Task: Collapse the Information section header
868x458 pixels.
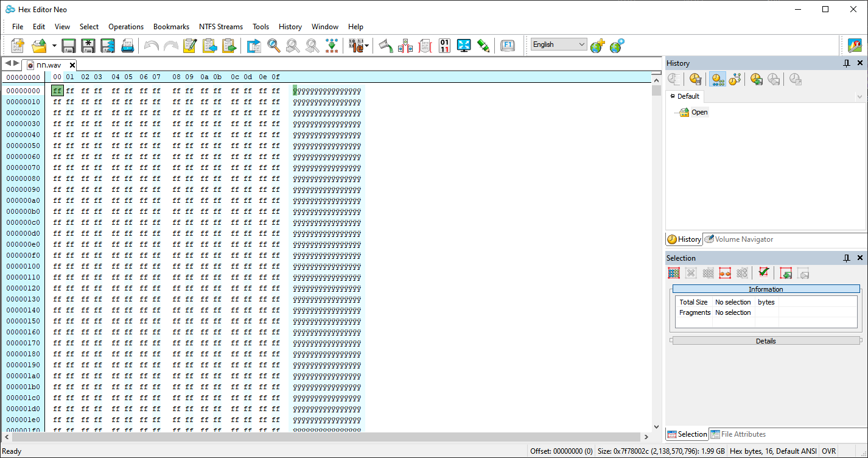Action: [x=766, y=289]
